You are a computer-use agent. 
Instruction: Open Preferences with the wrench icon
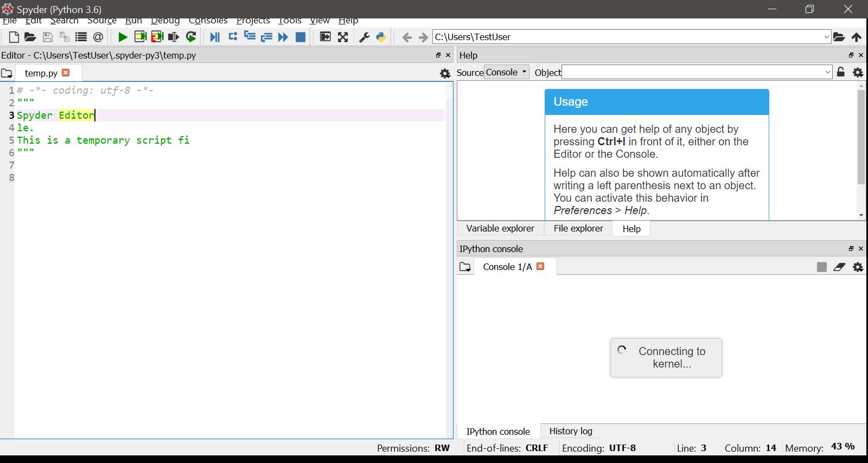(365, 37)
